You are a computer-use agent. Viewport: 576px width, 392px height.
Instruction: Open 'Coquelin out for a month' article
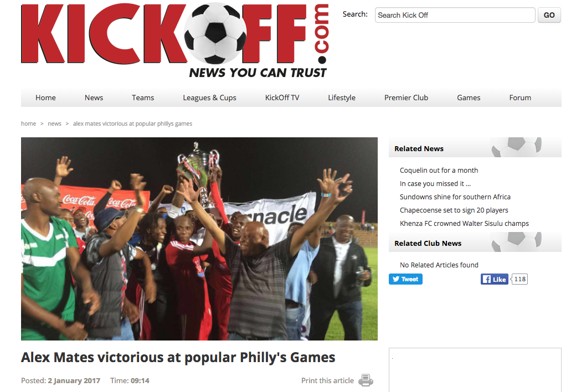click(439, 171)
